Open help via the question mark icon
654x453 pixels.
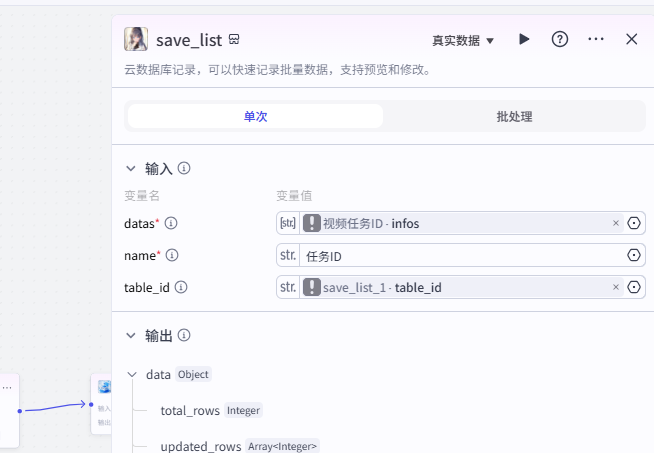coord(560,40)
